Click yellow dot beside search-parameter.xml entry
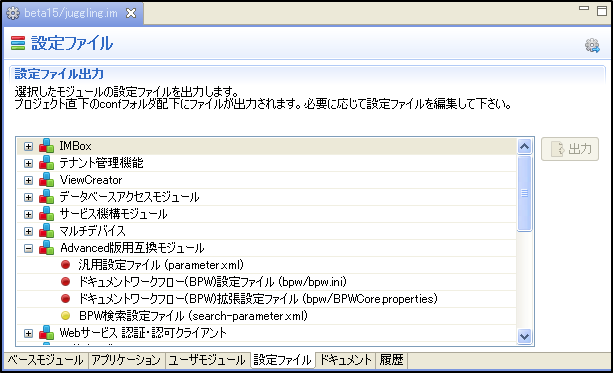This screenshot has width=613, height=373. pyautogui.click(x=66, y=316)
